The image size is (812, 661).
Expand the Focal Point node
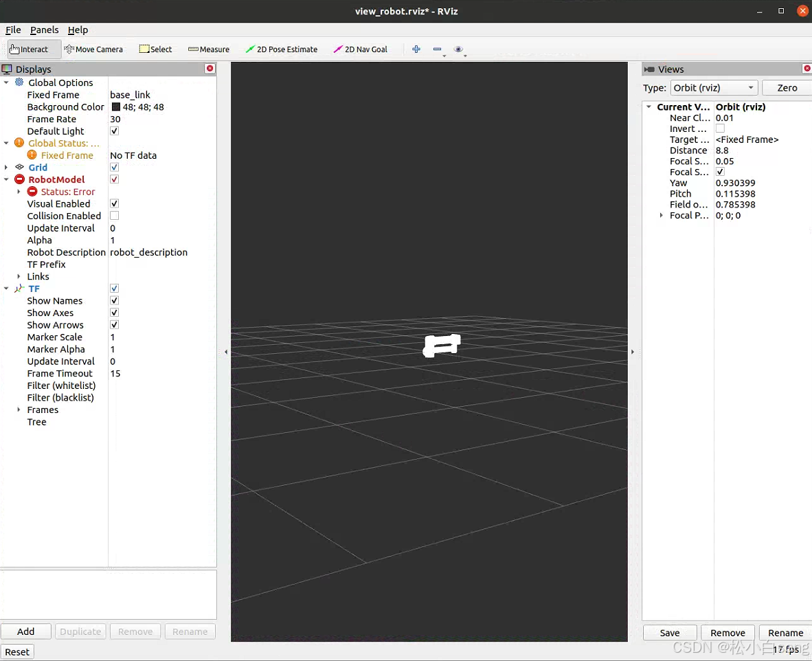[662, 215]
